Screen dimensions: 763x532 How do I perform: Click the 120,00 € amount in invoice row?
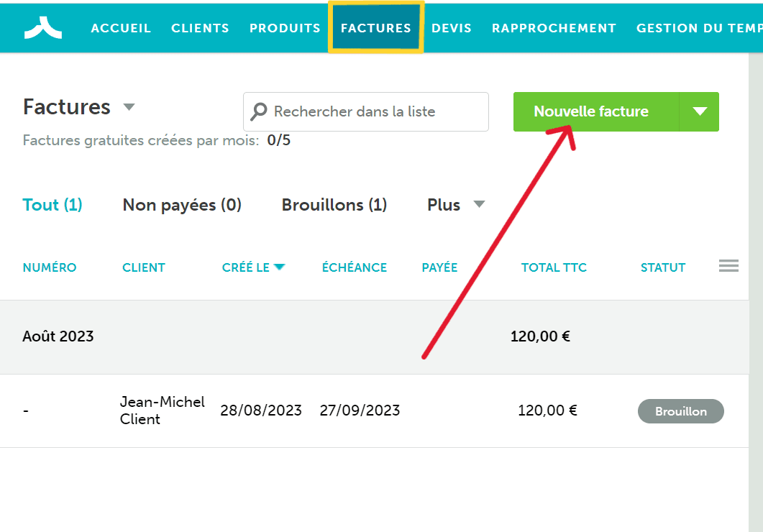547,411
